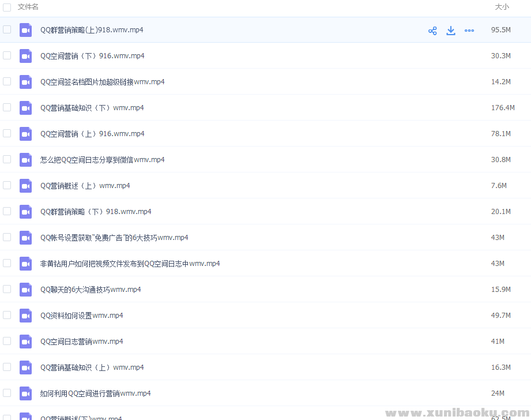Screen dimensions: 531x420
Task: Click the video icon of QQ聊天的6大沟通技巧
Action: pyautogui.click(x=25, y=290)
